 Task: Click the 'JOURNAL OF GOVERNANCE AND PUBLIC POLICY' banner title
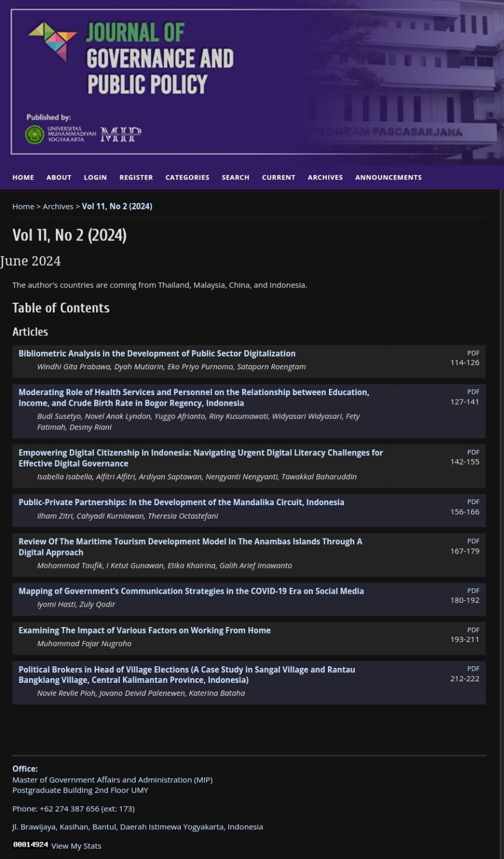click(160, 58)
